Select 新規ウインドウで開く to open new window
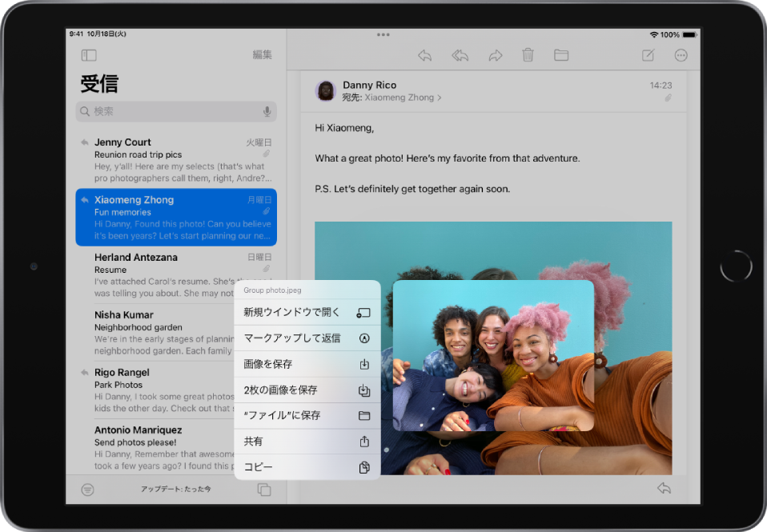The width and height of the screenshot is (767, 532). pyautogui.click(x=307, y=313)
